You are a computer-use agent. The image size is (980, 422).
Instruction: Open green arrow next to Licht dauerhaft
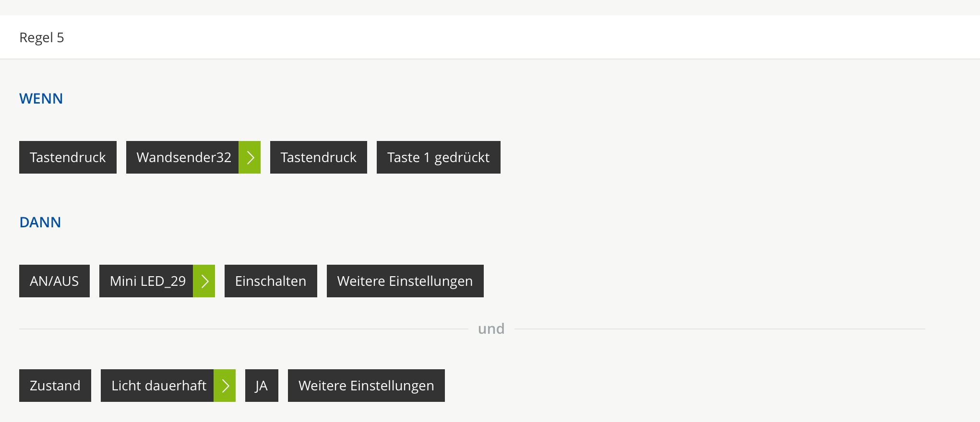tap(225, 386)
